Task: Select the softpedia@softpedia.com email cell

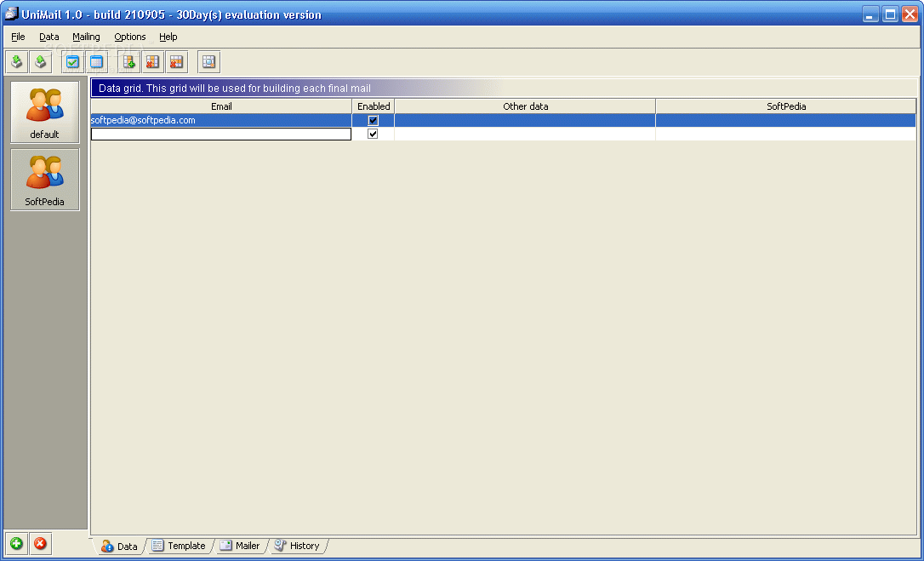Action: (x=221, y=120)
